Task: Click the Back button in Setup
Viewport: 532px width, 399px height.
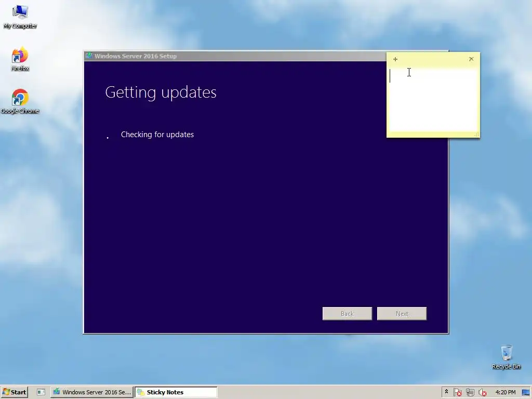Action: point(347,313)
